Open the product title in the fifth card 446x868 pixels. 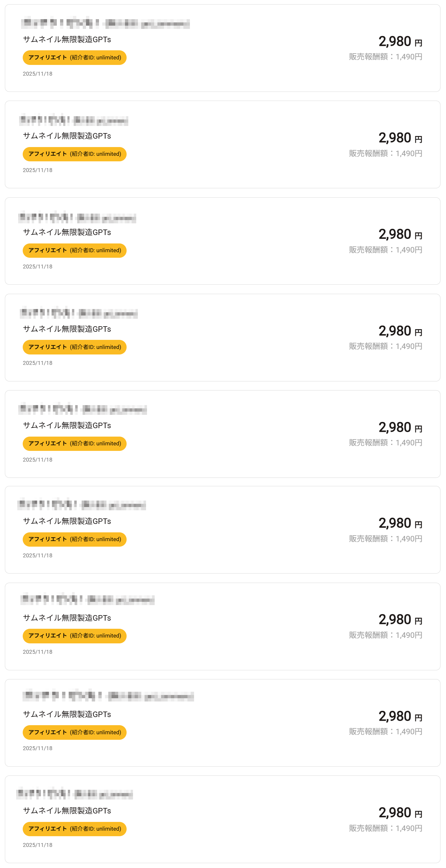pyautogui.click(x=67, y=425)
